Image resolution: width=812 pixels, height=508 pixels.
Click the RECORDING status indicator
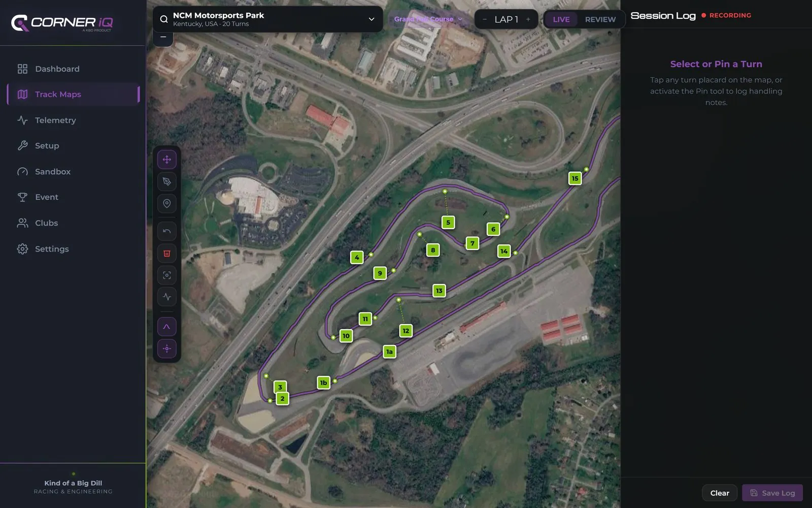726,16
